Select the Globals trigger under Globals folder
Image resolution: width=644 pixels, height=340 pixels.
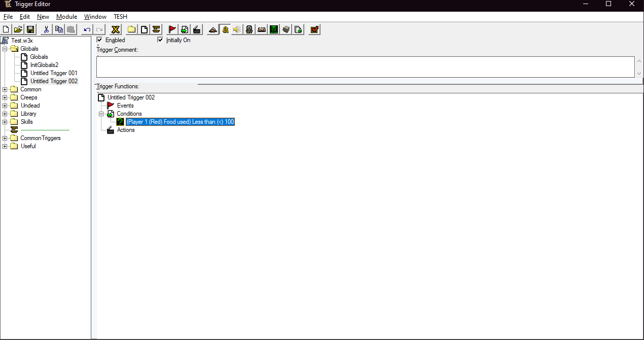pos(39,57)
